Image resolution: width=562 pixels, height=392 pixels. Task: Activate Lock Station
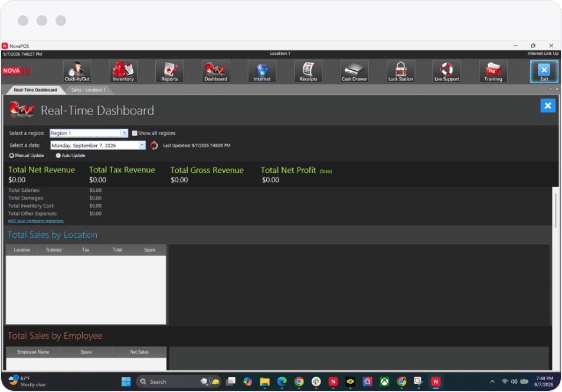pyautogui.click(x=401, y=71)
